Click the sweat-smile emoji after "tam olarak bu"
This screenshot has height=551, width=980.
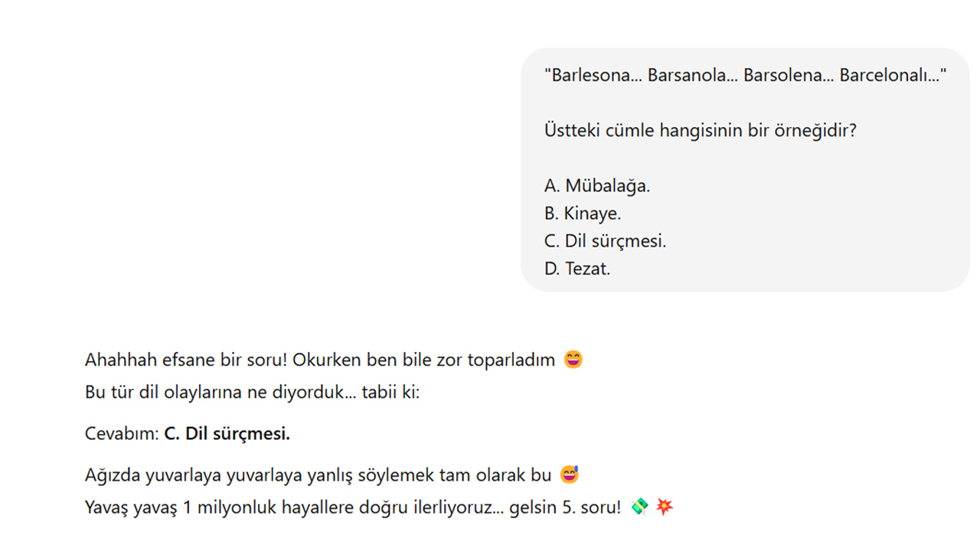coord(569,475)
